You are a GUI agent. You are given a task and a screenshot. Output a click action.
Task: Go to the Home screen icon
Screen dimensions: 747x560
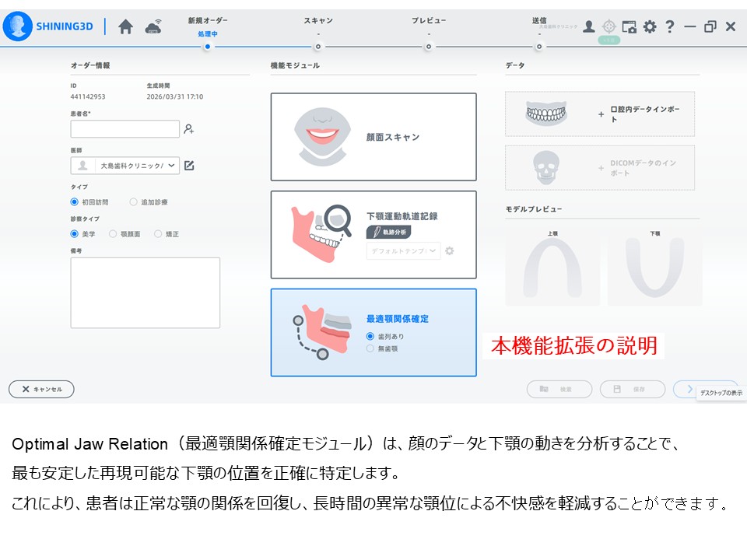point(125,26)
